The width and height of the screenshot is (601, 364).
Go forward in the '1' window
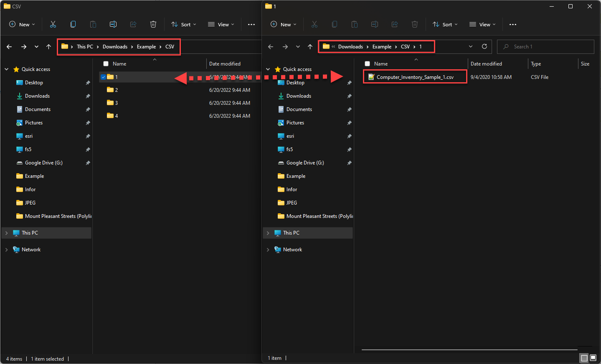point(285,47)
